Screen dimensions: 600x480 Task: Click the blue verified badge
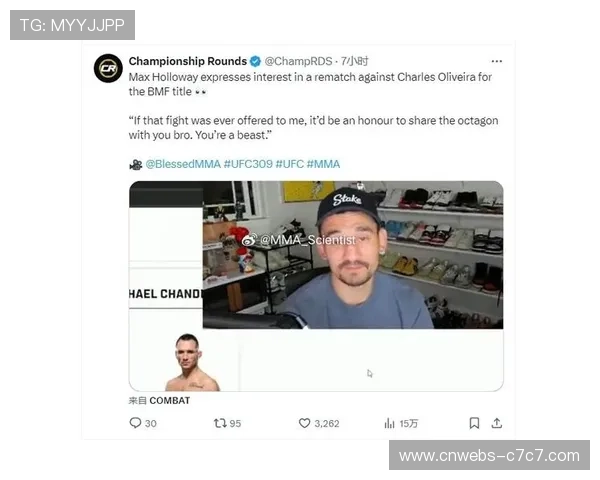pos(255,61)
